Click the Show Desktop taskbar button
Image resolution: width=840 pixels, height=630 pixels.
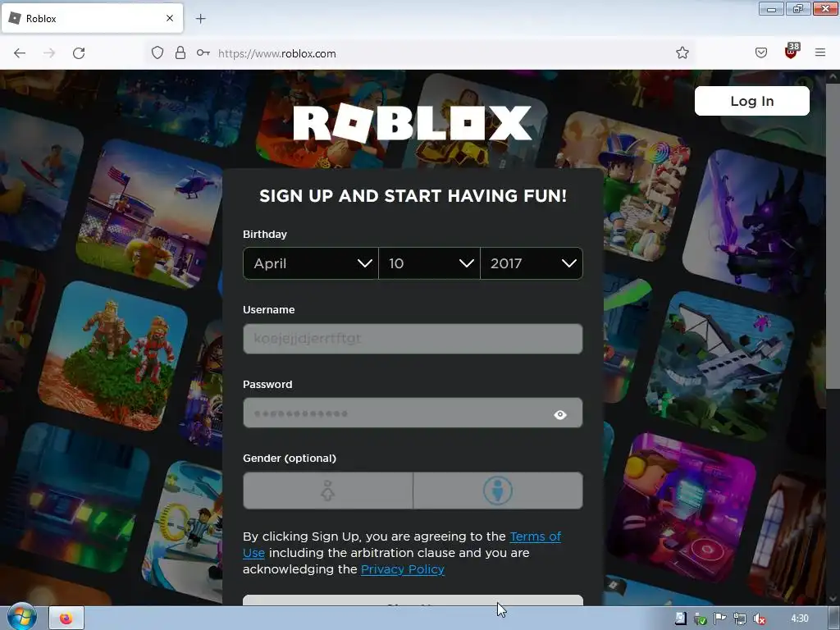[x=834, y=619]
